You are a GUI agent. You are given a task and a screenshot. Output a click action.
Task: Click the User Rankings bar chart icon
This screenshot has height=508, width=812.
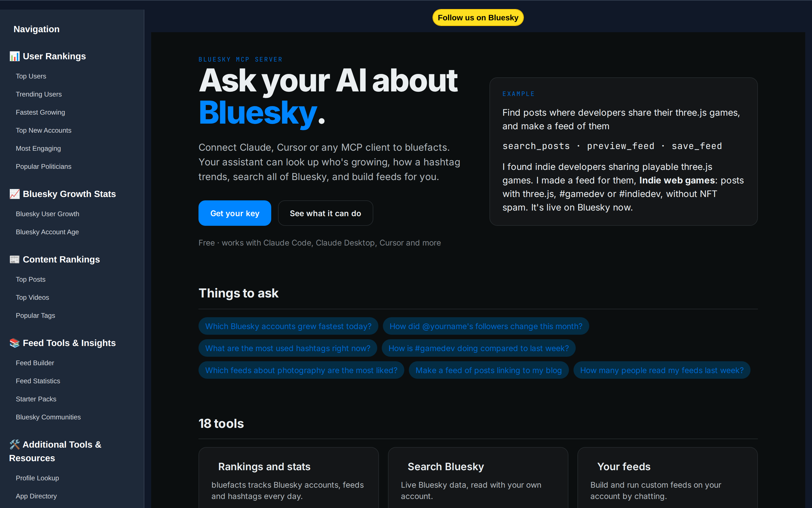click(14, 56)
